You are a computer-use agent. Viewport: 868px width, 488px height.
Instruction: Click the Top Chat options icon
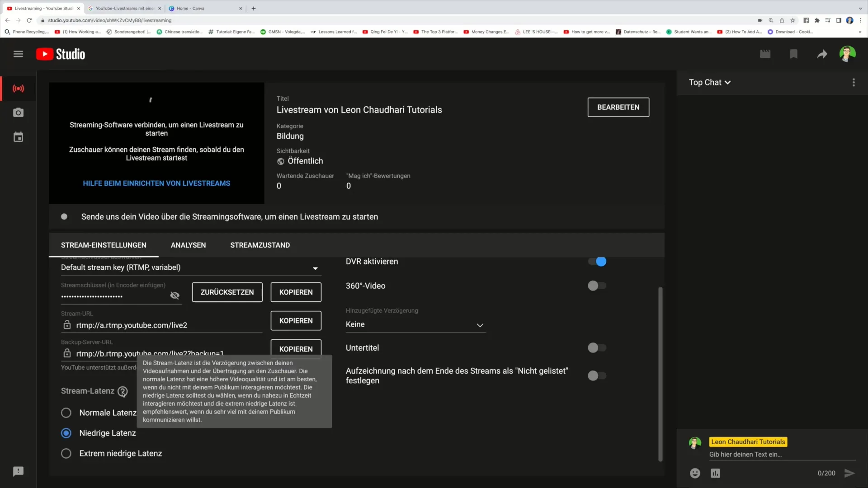(854, 82)
